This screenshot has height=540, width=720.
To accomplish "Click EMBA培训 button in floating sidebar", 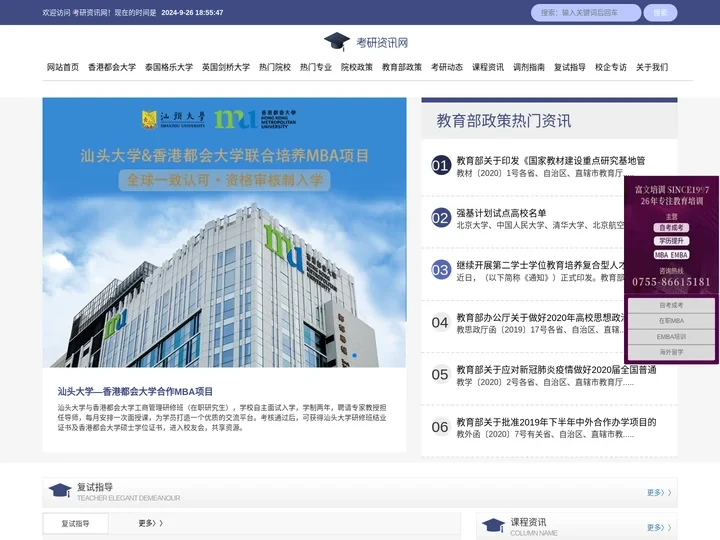I will pos(671,337).
